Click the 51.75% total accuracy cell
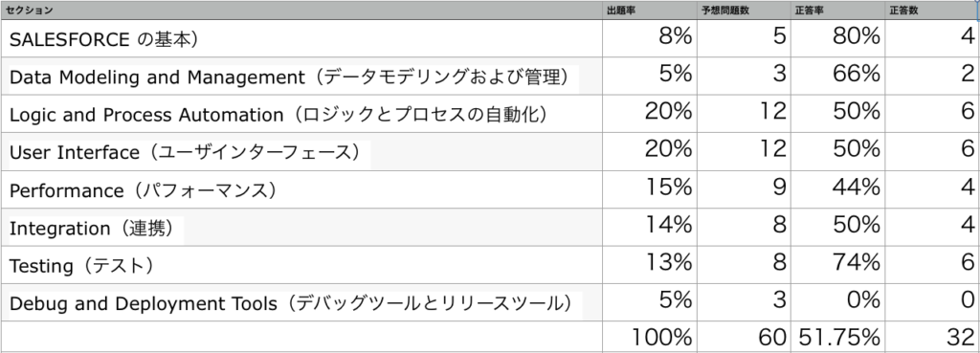 pos(838,338)
